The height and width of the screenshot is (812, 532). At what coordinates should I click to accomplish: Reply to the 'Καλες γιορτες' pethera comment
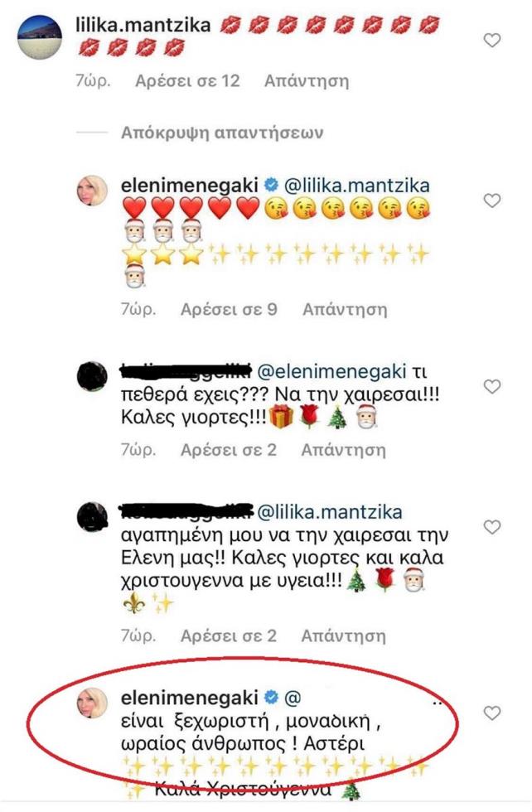tap(343, 449)
